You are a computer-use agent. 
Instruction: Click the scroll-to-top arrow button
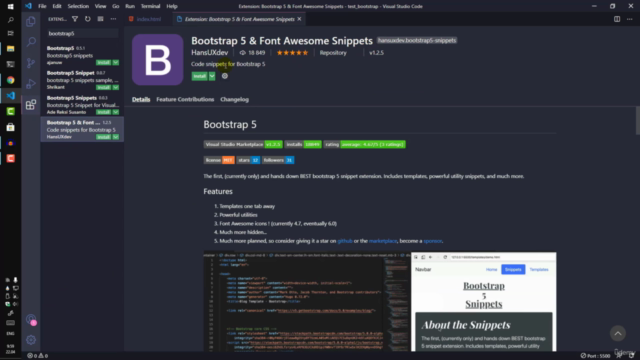tap(618, 333)
